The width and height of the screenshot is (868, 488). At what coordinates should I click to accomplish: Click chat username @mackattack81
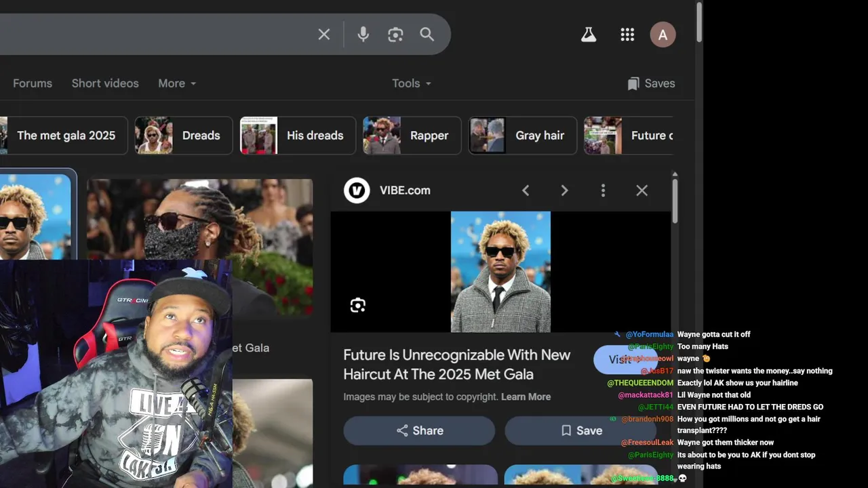tap(646, 395)
